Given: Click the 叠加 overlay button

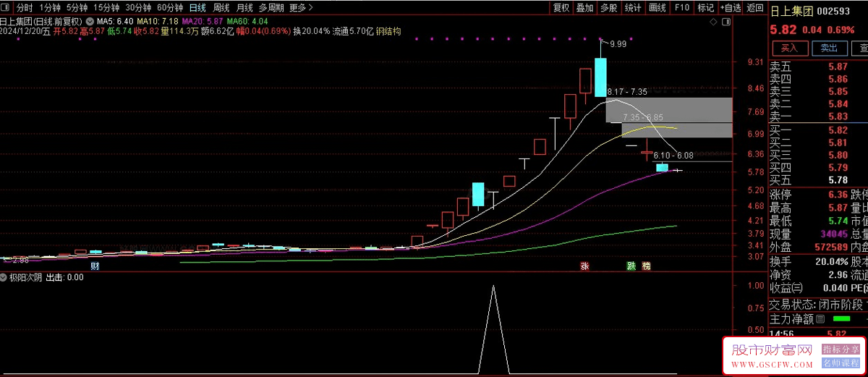Looking at the screenshot, I should (x=585, y=8).
